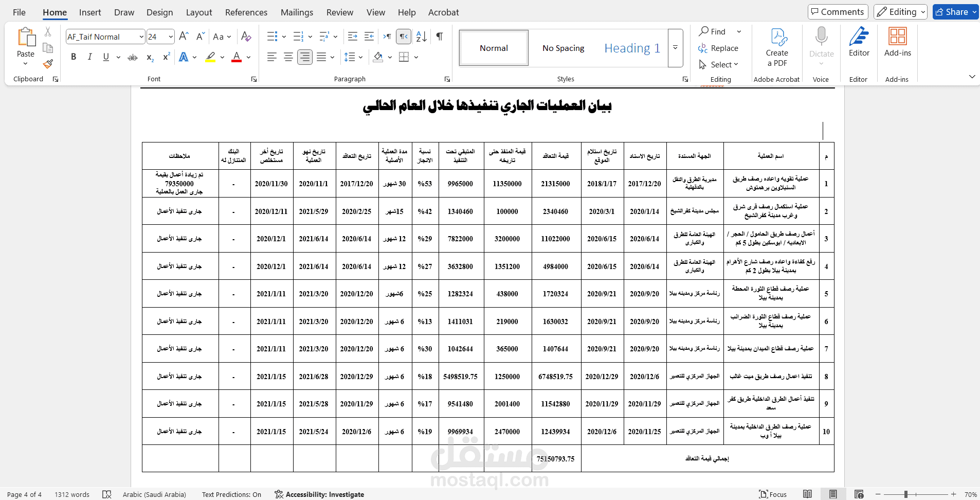Toggle Align Right paragraph alignment

coord(305,57)
